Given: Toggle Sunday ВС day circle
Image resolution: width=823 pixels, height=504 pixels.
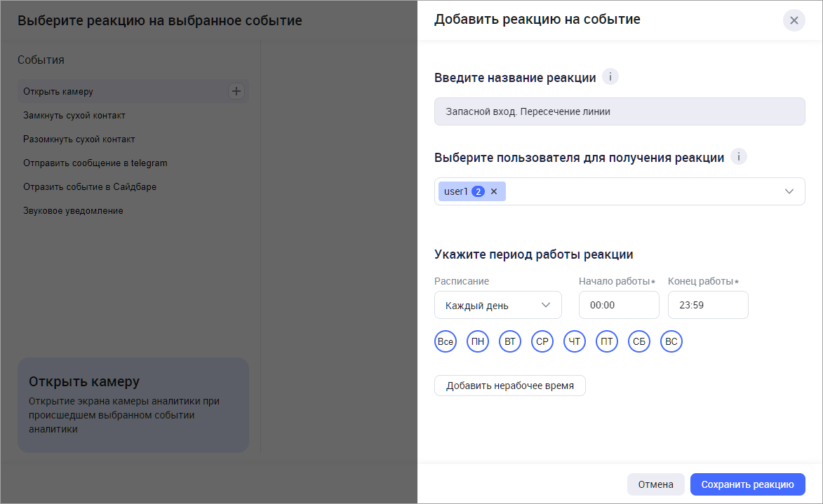Looking at the screenshot, I should [x=671, y=342].
